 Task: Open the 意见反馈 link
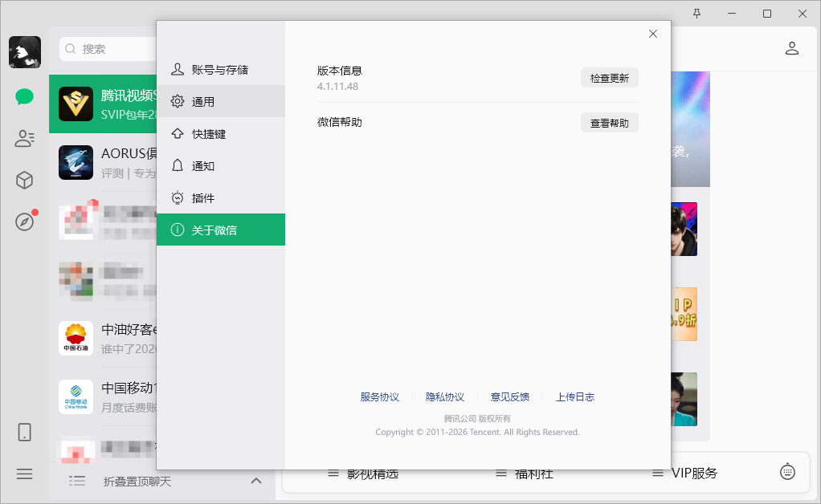[x=510, y=397]
